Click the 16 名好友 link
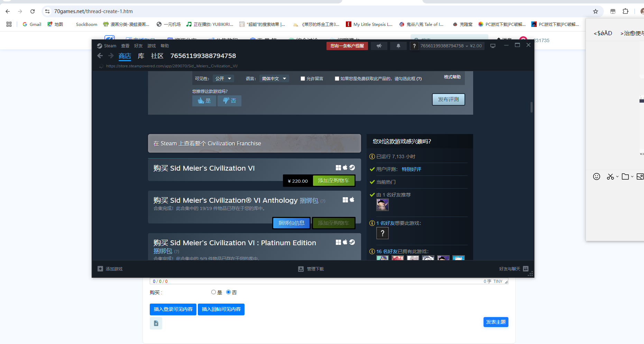The width and height of the screenshot is (644, 344). click(x=387, y=251)
